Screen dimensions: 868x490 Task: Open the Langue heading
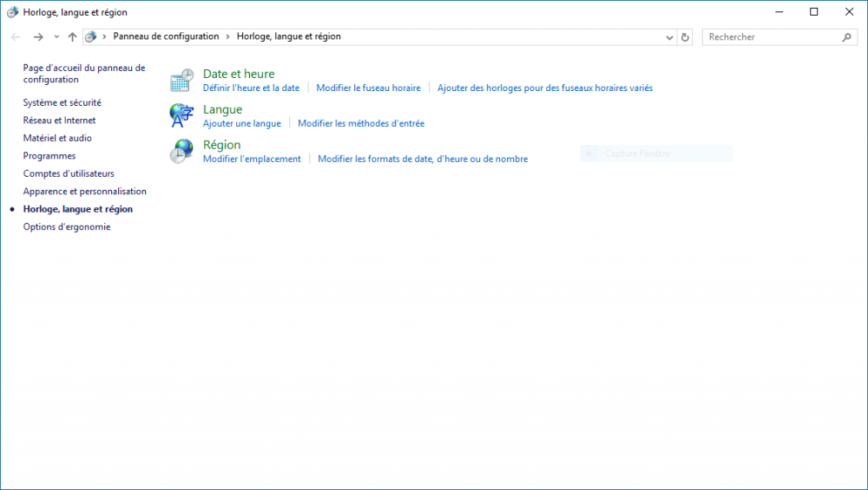point(222,109)
